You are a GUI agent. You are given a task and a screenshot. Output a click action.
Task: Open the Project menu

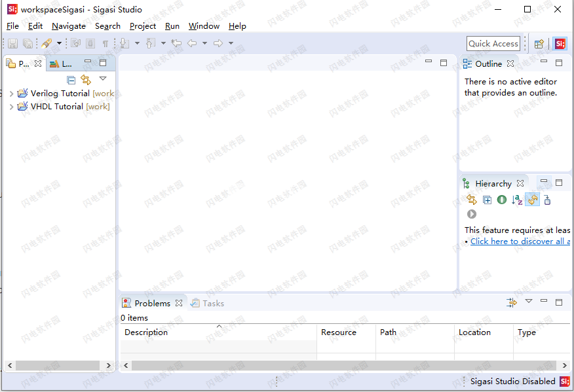(143, 26)
